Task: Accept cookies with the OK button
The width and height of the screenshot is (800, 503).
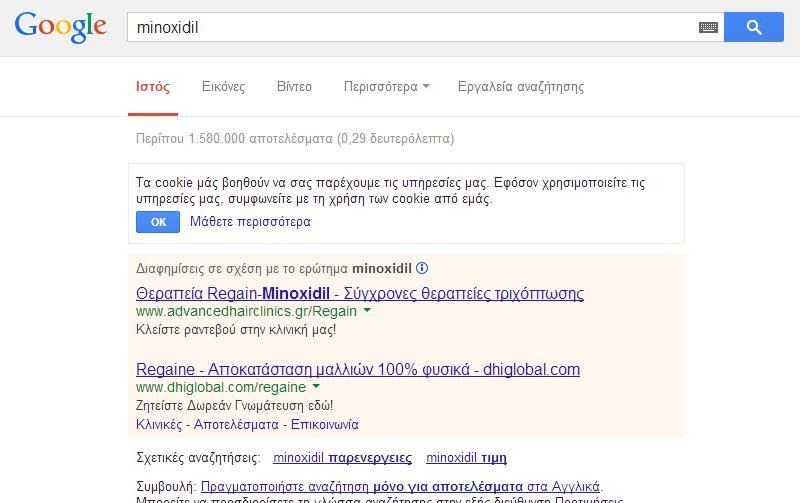Action: click(x=158, y=222)
